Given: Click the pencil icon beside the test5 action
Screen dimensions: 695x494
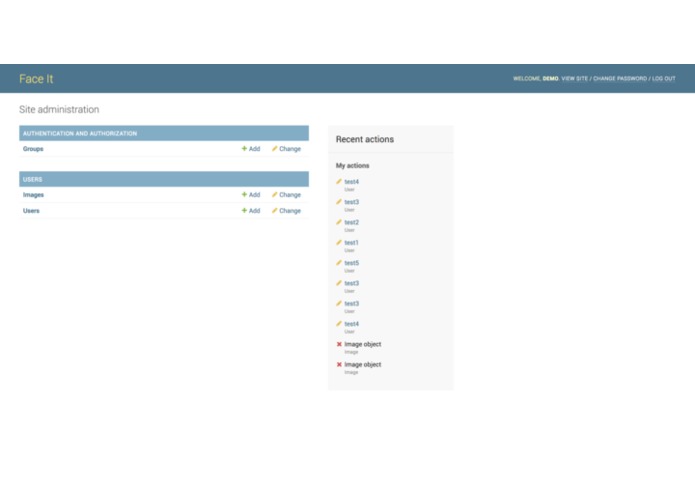Looking at the screenshot, I should (339, 263).
